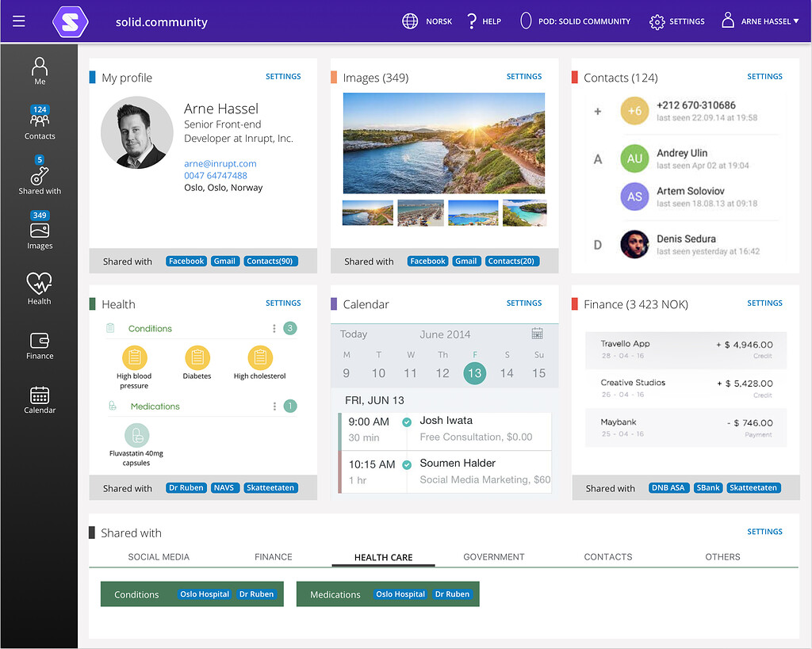Toggle the check on Josh Iwata's appointment
812x649 pixels.
tap(407, 422)
